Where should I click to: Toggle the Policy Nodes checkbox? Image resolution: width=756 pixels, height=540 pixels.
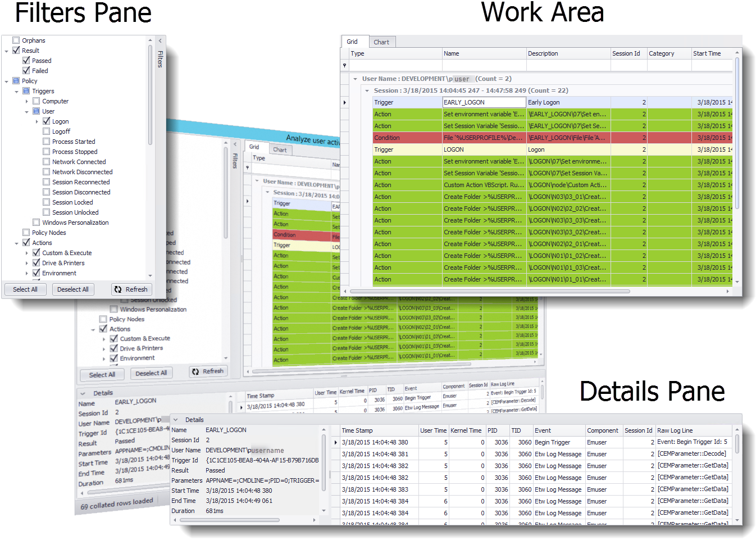click(x=26, y=233)
